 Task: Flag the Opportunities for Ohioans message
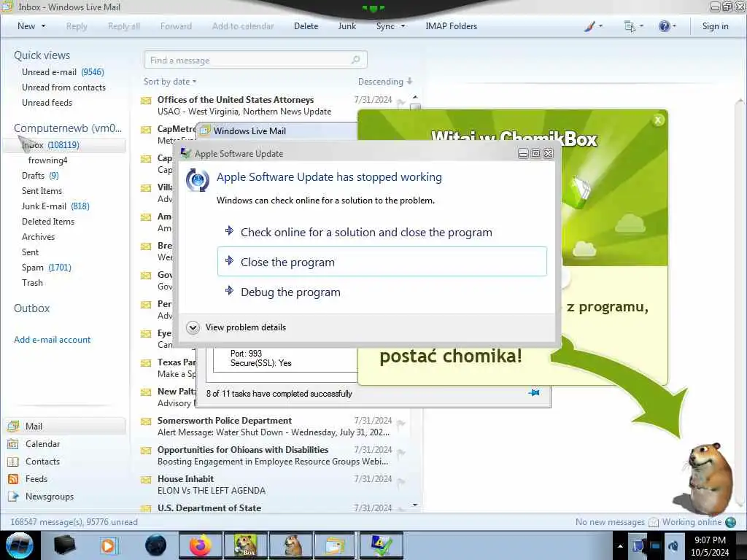click(x=401, y=452)
